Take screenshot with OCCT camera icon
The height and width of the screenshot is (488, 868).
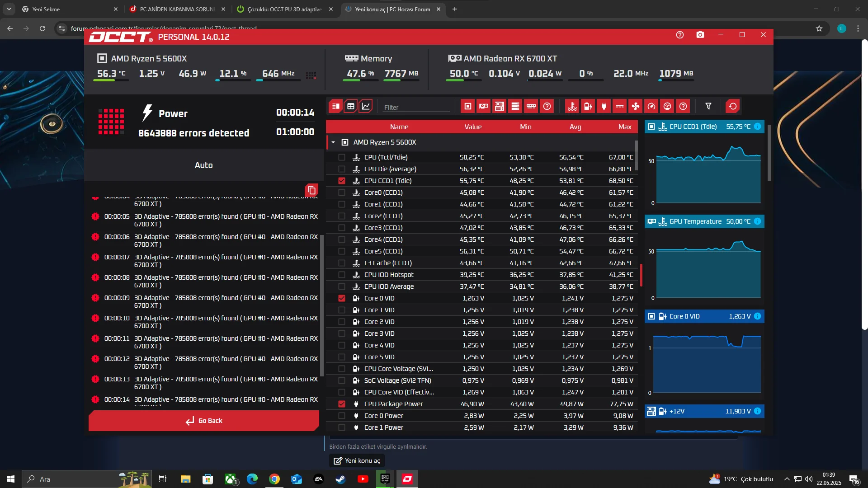point(700,35)
